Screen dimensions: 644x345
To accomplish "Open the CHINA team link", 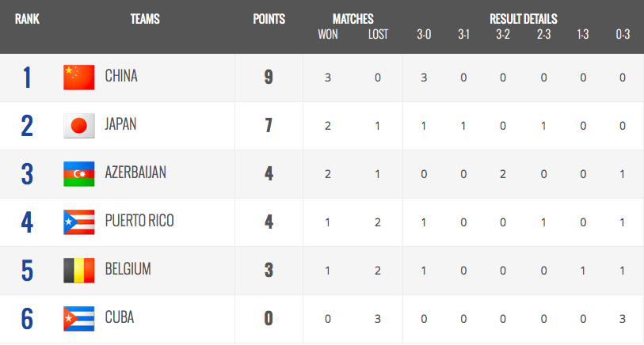I will [x=121, y=76].
